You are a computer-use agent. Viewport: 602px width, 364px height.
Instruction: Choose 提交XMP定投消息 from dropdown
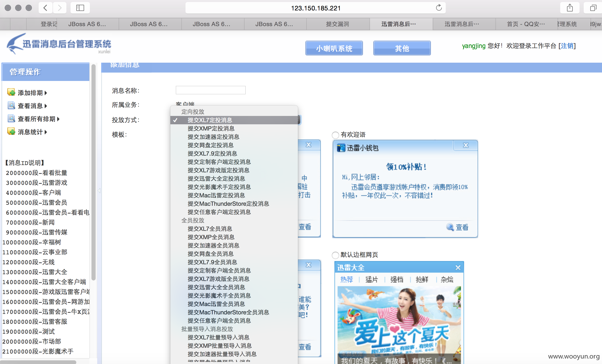[234, 128]
